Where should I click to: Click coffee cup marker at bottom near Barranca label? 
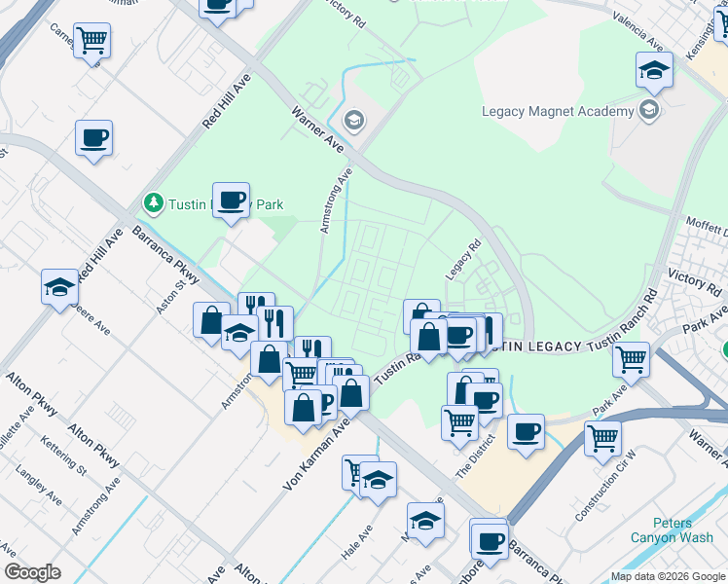(x=491, y=543)
